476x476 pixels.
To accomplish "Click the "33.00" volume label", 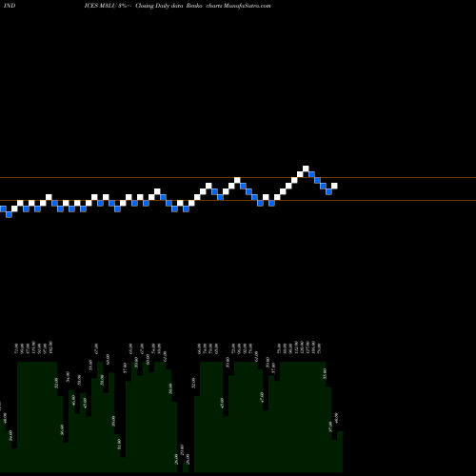I will coord(325,373).
